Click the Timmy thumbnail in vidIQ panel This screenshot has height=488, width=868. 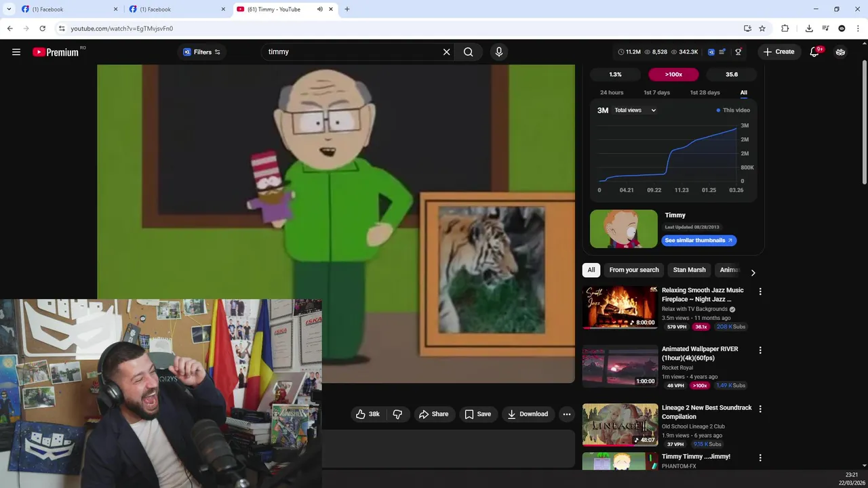[x=624, y=228]
